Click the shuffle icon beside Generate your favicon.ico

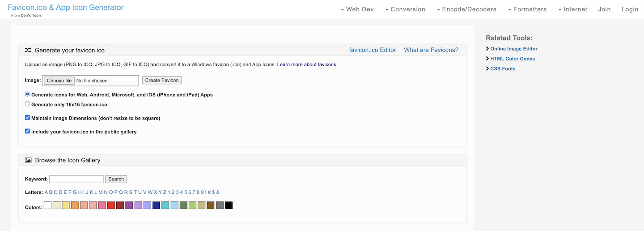tap(28, 50)
